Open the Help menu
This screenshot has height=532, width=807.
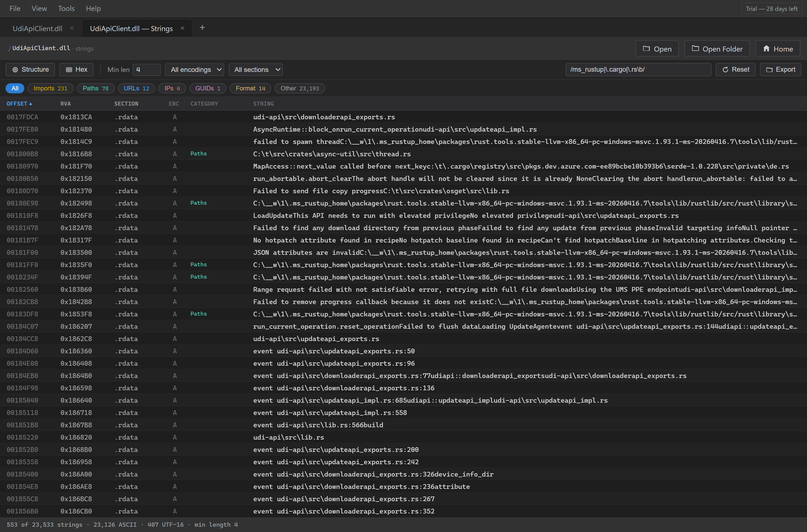[93, 8]
